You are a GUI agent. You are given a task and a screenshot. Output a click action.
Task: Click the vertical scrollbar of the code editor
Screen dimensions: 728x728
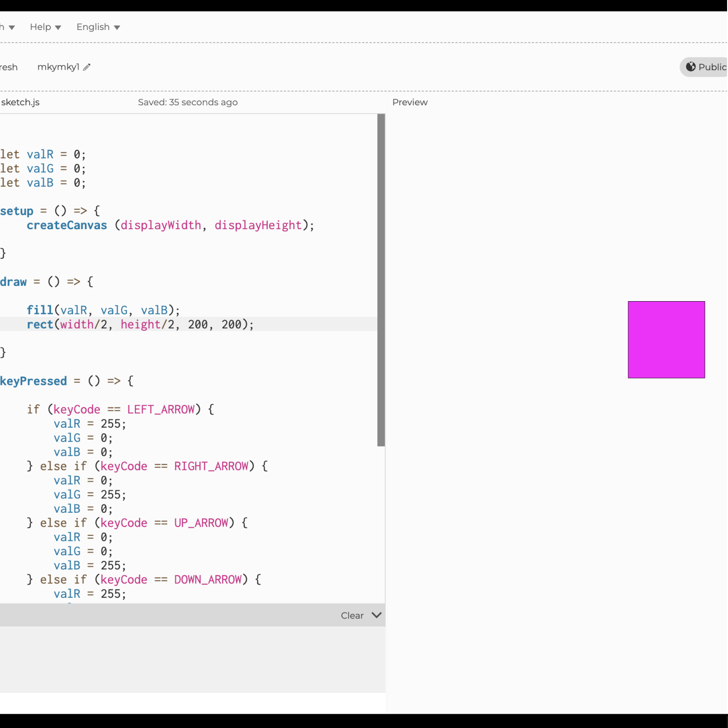381,280
